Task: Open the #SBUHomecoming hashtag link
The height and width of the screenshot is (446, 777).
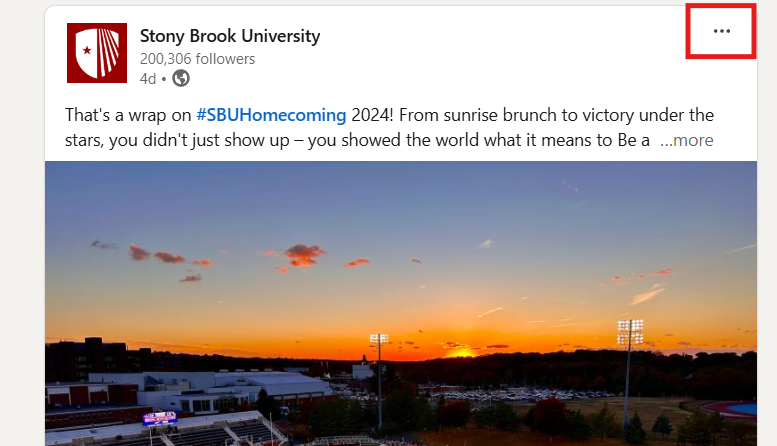Action: [x=271, y=114]
